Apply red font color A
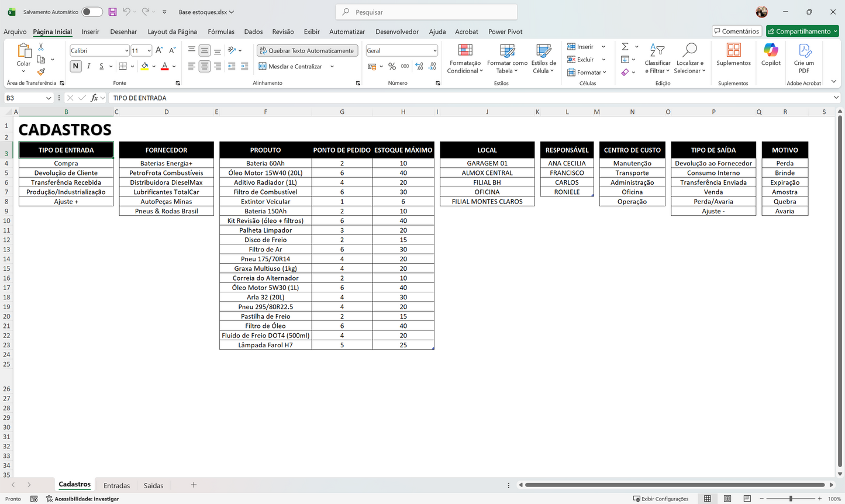 [x=165, y=67]
